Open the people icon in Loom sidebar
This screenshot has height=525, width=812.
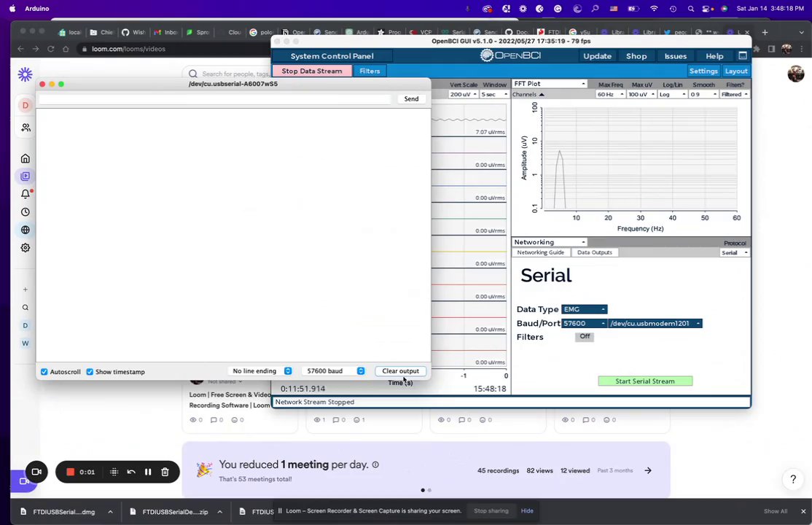click(26, 128)
